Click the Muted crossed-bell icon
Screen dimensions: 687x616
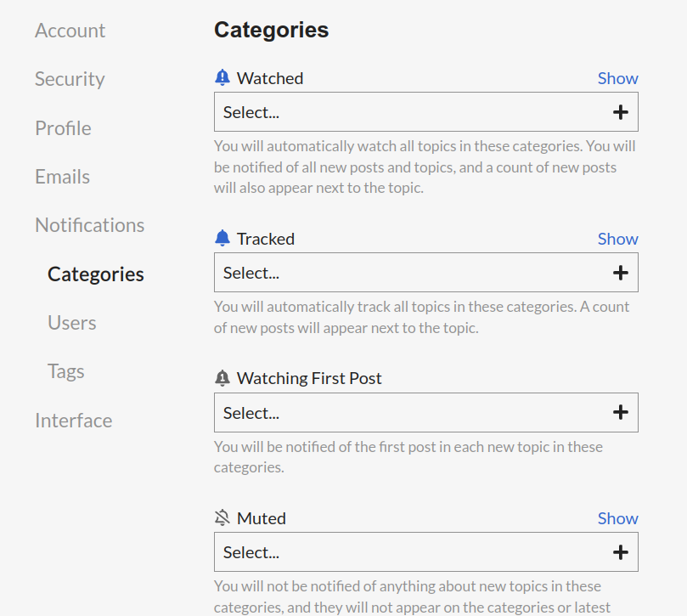[x=222, y=517]
